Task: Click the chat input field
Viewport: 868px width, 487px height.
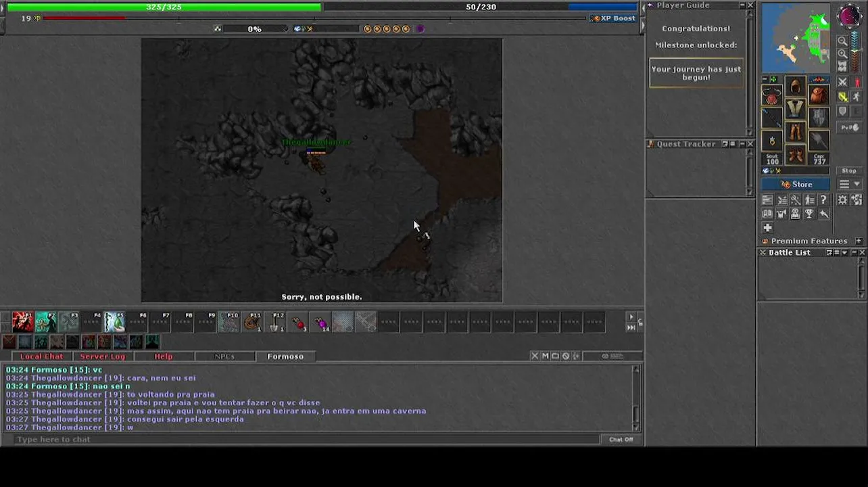Action: [307, 440]
